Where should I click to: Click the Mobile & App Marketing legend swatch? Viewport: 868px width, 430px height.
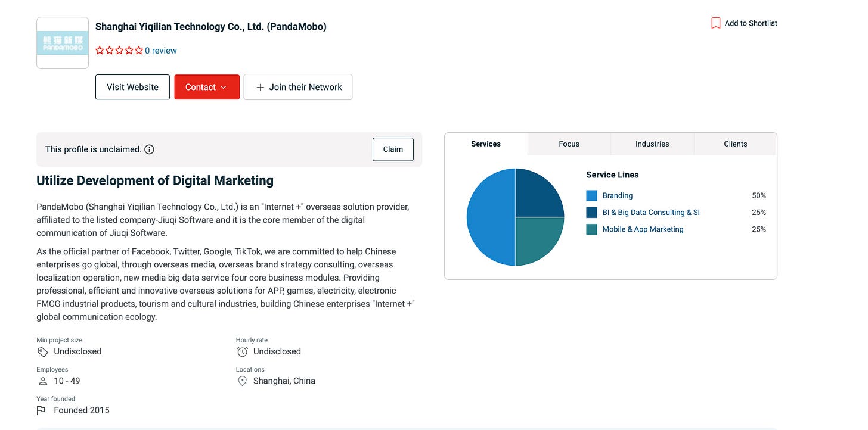click(x=592, y=229)
